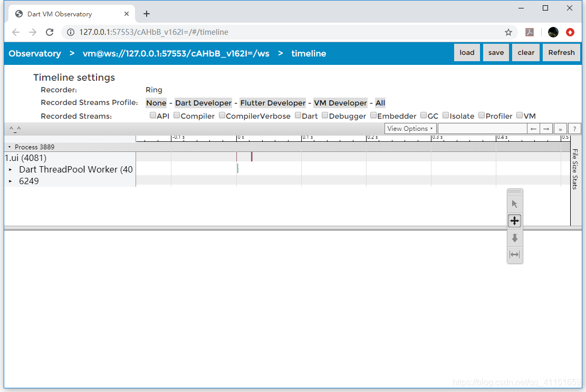This screenshot has height=392, width=586.
Task: Open a new browser tab
Action: (x=147, y=14)
